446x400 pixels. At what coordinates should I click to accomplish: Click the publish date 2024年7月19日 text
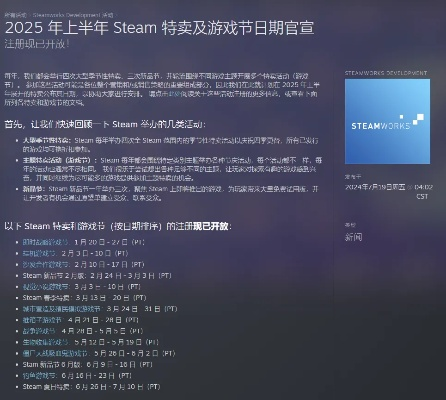tap(375, 187)
